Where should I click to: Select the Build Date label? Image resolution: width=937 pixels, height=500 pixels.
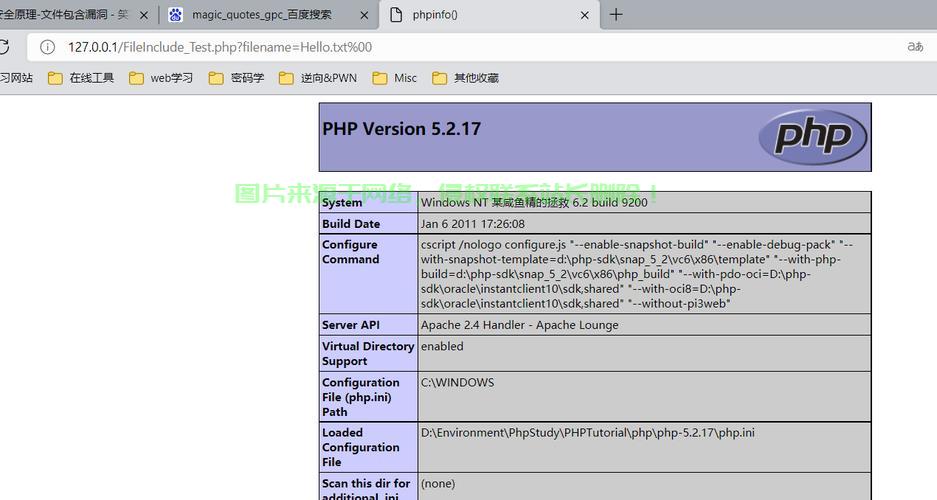tap(351, 224)
